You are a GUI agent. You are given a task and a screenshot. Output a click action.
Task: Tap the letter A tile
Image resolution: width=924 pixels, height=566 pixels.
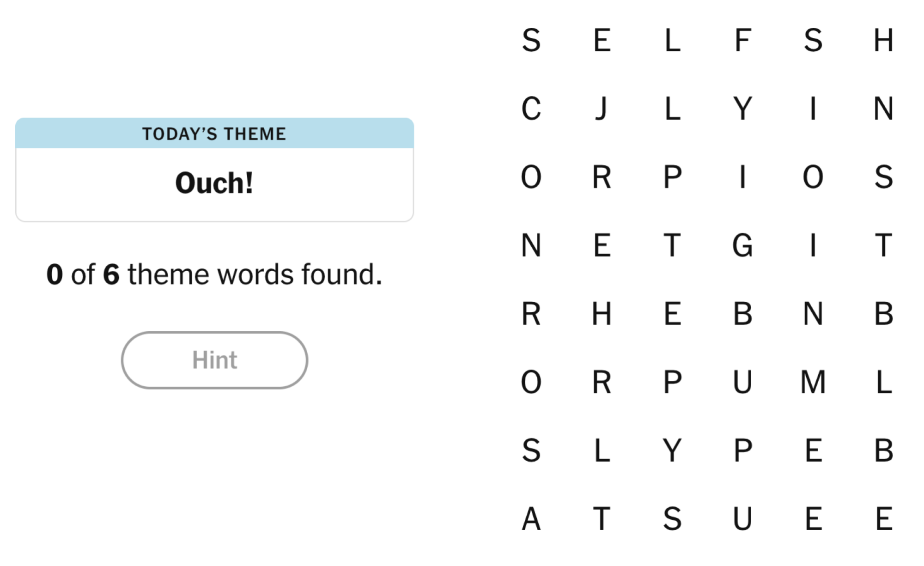(531, 519)
